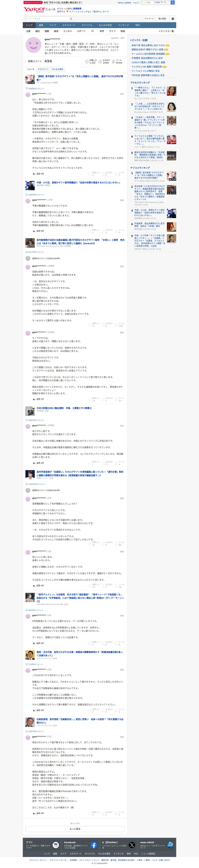Open settings via the gear icon
Viewport: 199px width, 868px height.
(x=173, y=19)
